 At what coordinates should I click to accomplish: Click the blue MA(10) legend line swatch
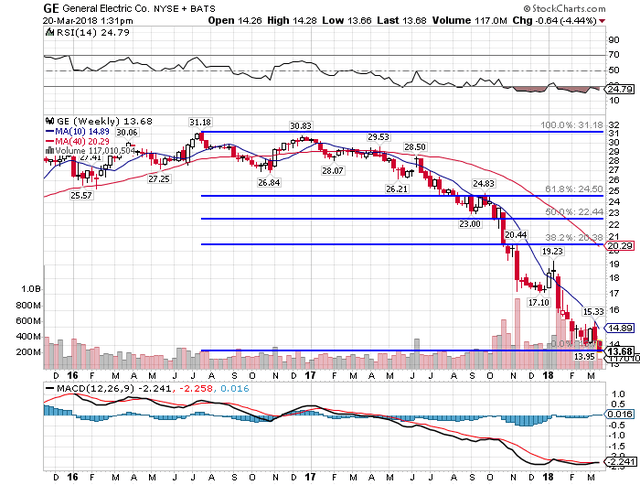tap(50, 131)
